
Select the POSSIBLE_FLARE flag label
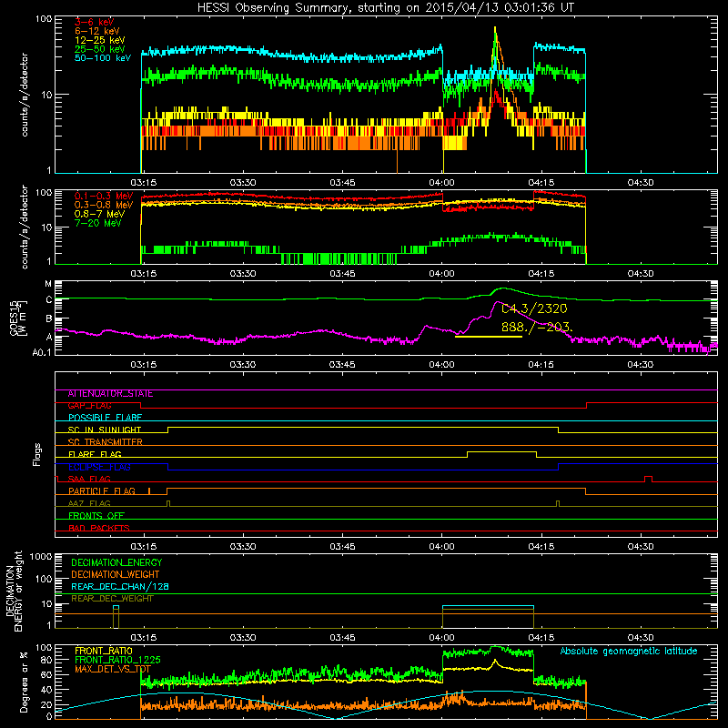(105, 418)
